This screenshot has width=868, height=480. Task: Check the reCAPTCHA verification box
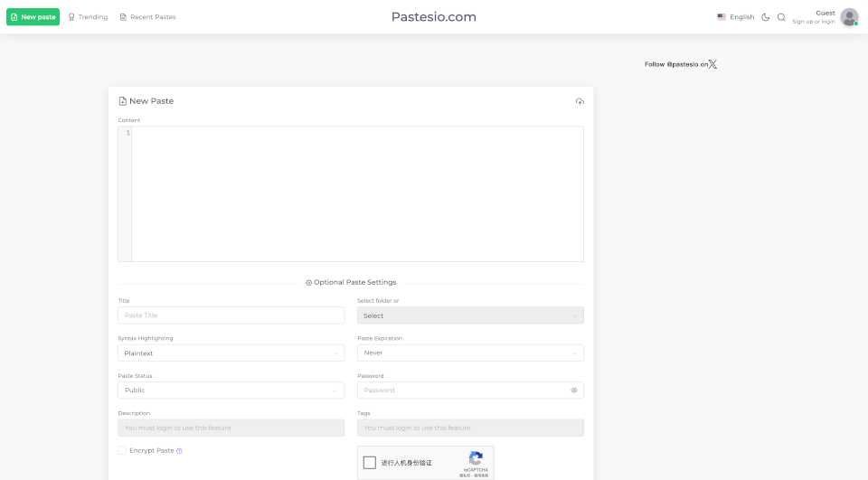pyautogui.click(x=369, y=462)
